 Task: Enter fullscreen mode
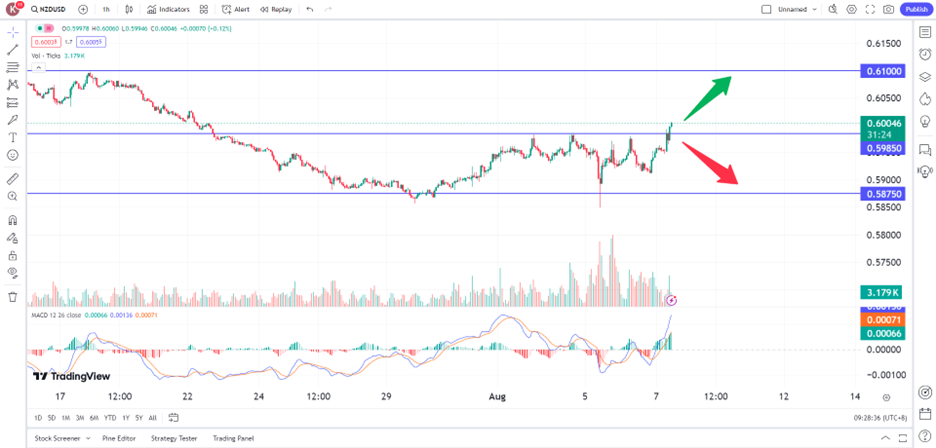[x=870, y=10]
